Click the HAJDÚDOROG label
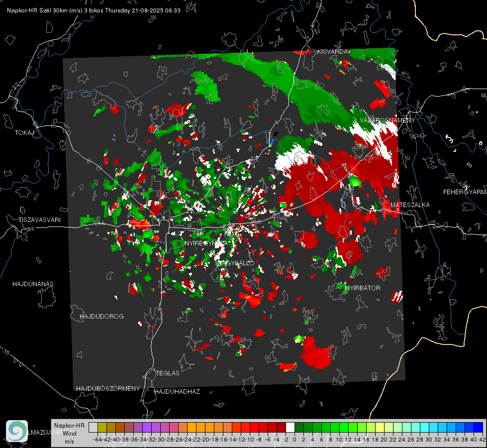Viewport: 487px width, 448px height. 101,316
